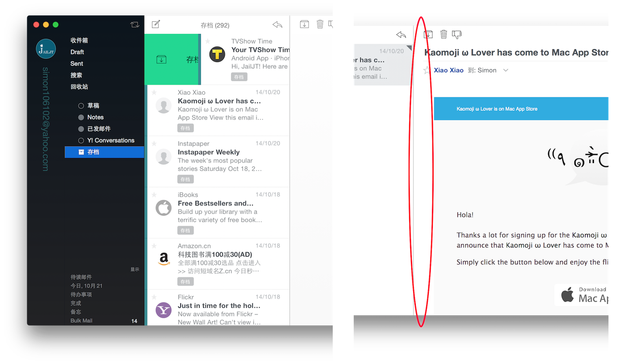Click the reply arrow above the message list

pyautogui.click(x=277, y=25)
